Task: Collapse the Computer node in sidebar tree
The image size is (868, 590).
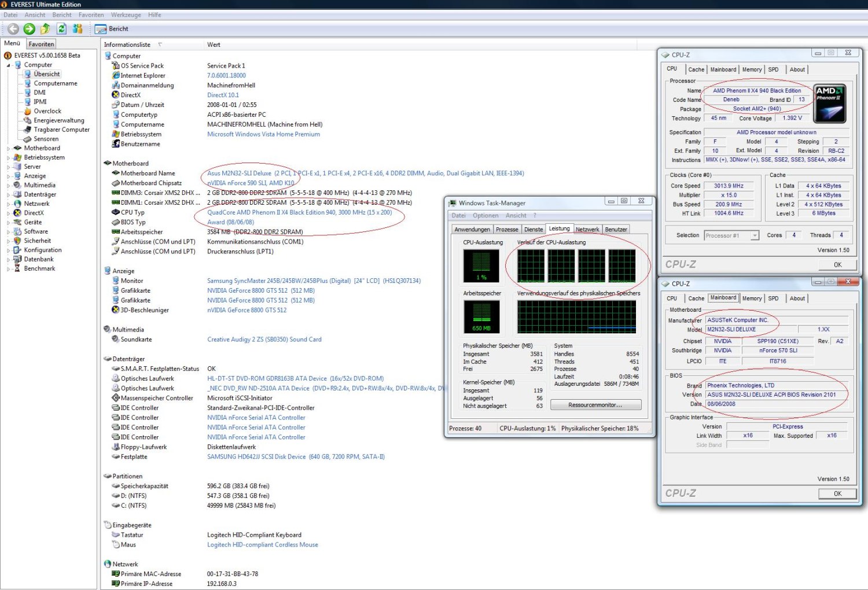Action: tap(9, 65)
